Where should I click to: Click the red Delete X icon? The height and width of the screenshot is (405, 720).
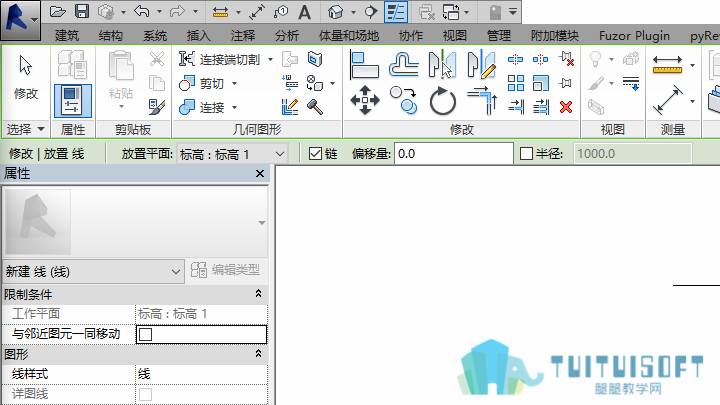(566, 107)
